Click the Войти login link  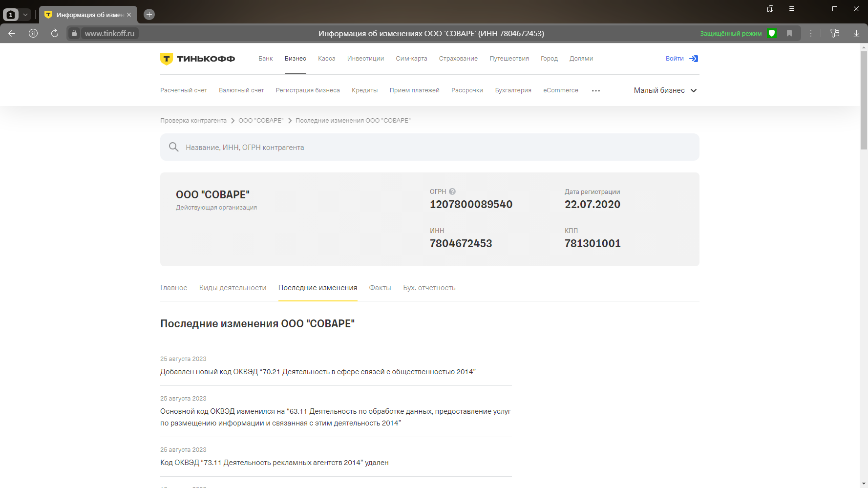click(x=675, y=59)
